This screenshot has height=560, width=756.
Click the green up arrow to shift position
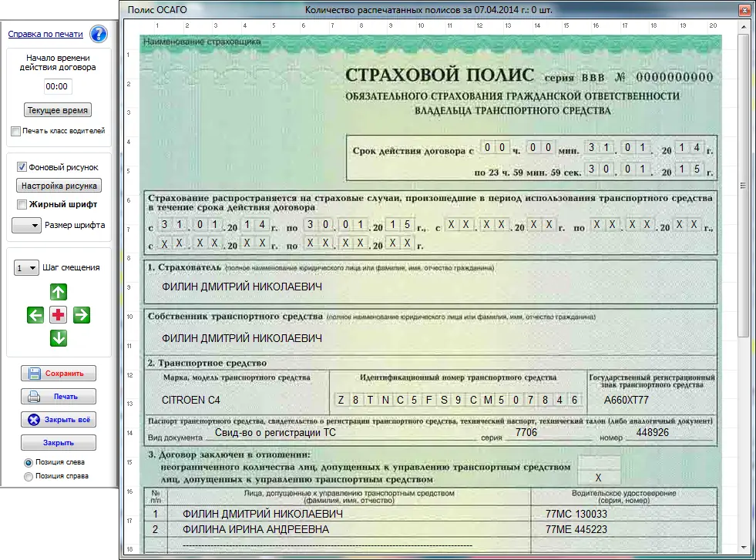click(x=59, y=292)
